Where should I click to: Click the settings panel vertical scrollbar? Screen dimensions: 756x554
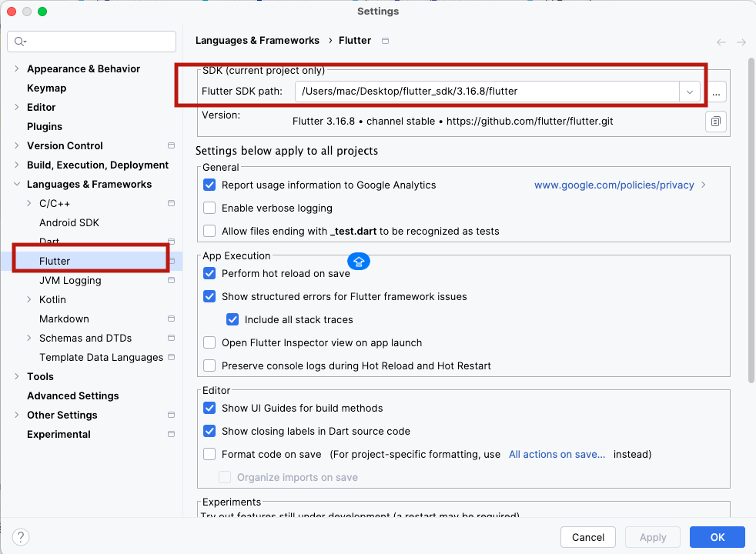pyautogui.click(x=751, y=220)
